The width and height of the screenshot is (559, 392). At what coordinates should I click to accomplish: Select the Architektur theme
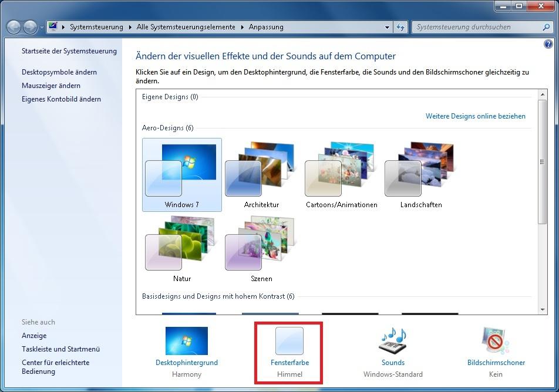coord(261,174)
